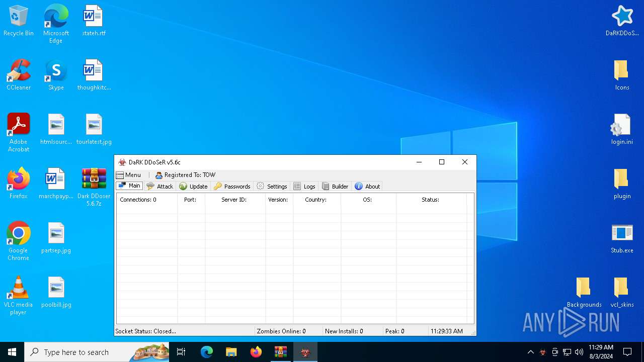The height and width of the screenshot is (362, 644).
Task: Open File Explorer from the taskbar
Action: (231, 352)
